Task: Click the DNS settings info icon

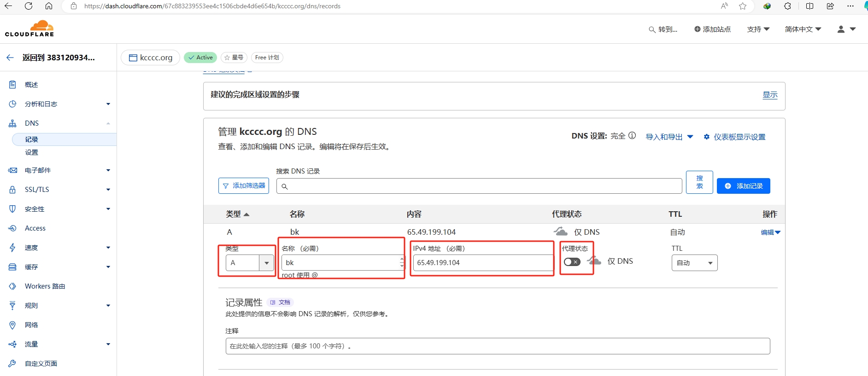Action: point(632,136)
